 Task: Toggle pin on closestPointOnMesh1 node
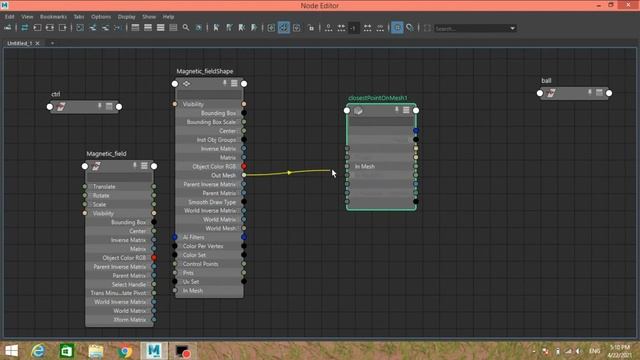[396, 110]
